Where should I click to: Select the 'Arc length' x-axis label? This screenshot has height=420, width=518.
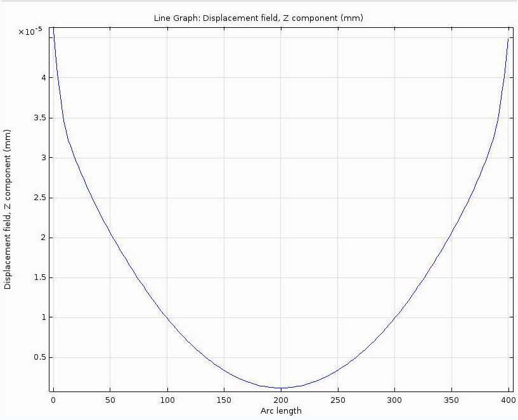coord(281,411)
